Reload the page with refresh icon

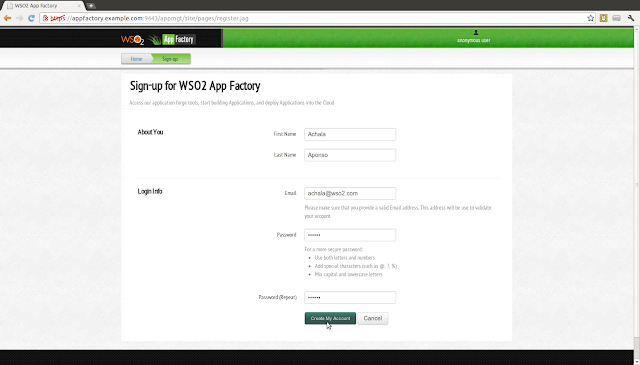pyautogui.click(x=31, y=18)
